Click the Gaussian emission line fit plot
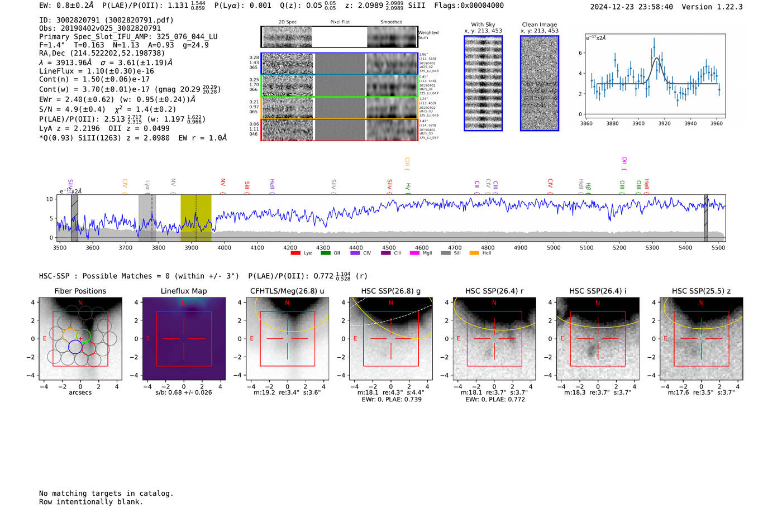The width and height of the screenshot is (782, 532). pyautogui.click(x=654, y=76)
